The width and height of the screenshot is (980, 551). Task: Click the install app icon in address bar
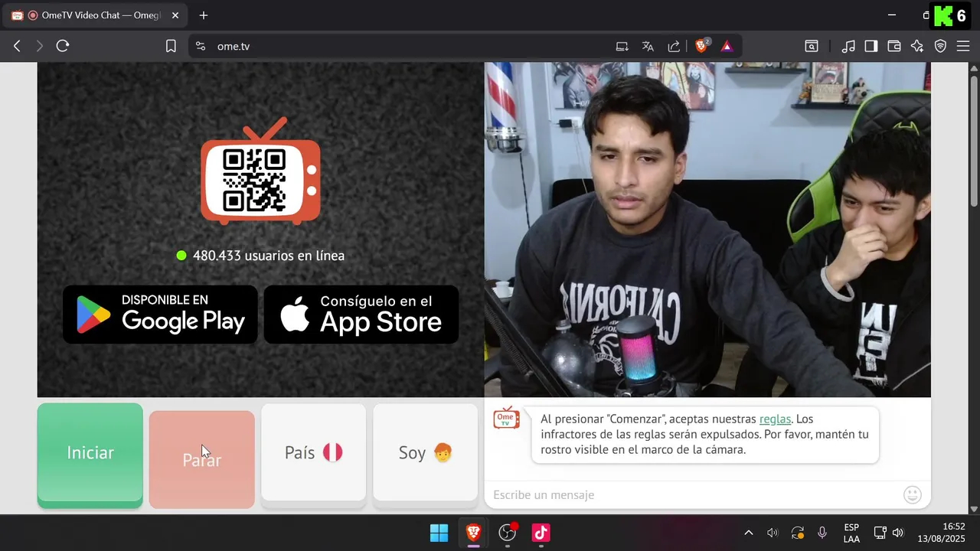(622, 46)
